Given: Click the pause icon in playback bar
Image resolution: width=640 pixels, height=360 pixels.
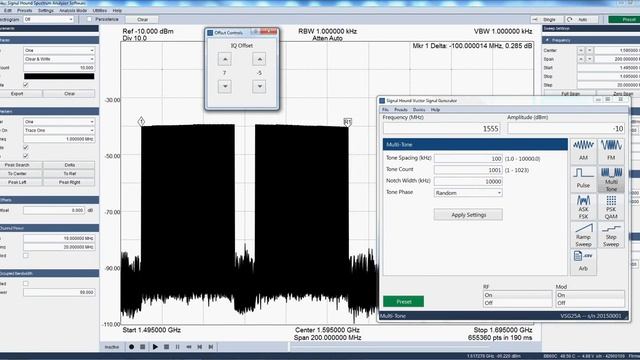Looking at the screenshot, I should tap(178, 347).
